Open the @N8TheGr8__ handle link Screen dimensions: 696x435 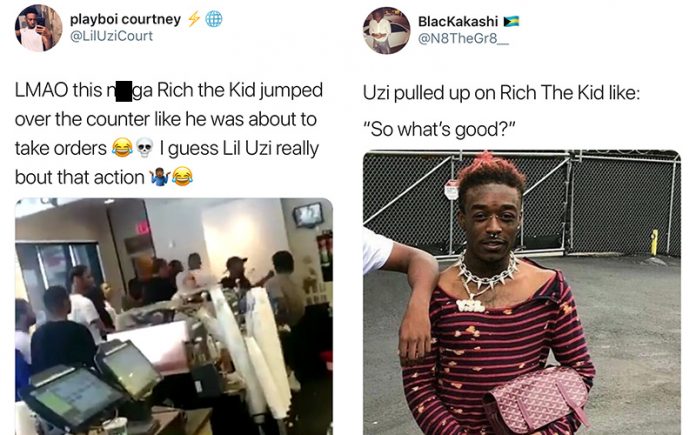pyautogui.click(x=463, y=39)
